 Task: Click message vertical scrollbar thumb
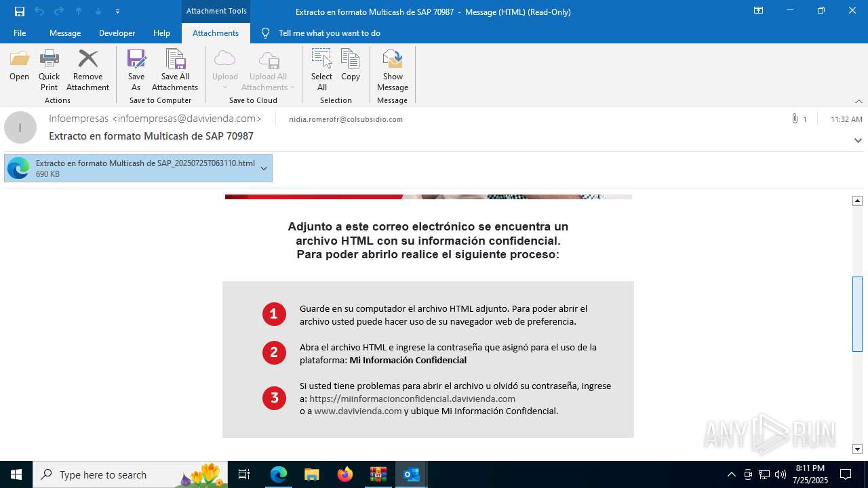point(857,314)
